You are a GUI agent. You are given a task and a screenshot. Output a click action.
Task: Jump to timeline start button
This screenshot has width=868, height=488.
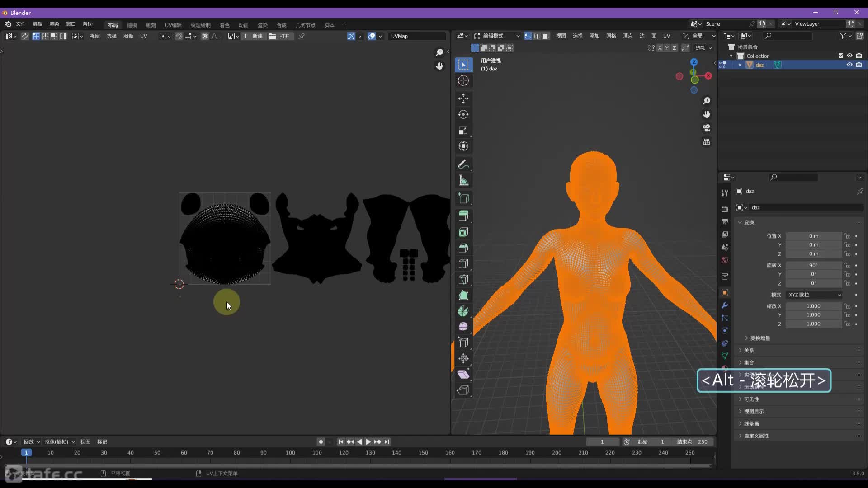pos(341,441)
